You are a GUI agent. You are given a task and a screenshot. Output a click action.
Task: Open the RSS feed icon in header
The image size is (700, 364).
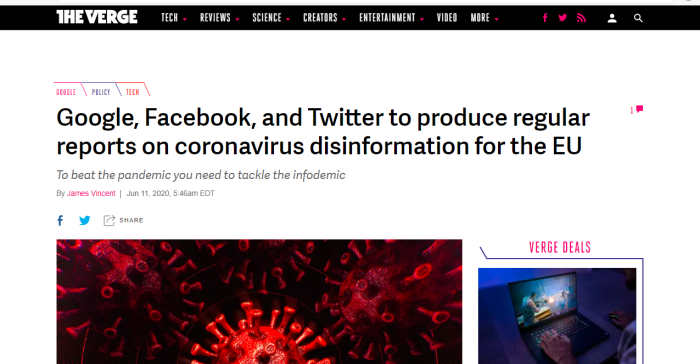(581, 18)
